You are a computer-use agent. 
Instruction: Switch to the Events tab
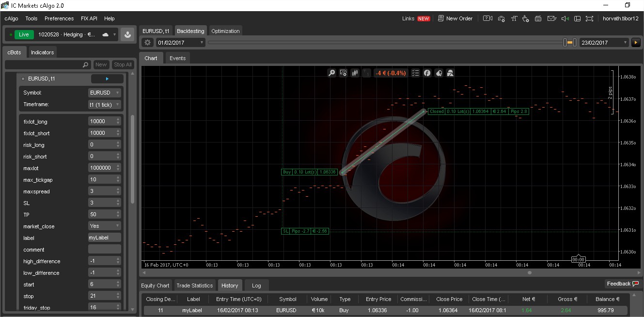[x=178, y=58]
